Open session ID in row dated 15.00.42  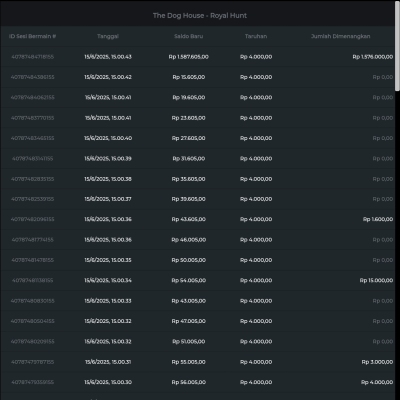pyautogui.click(x=32, y=77)
